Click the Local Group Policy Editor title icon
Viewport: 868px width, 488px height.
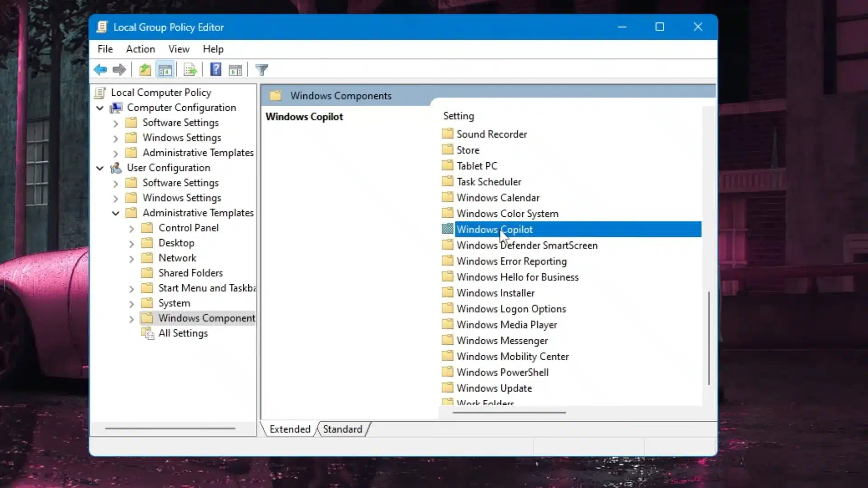click(102, 27)
